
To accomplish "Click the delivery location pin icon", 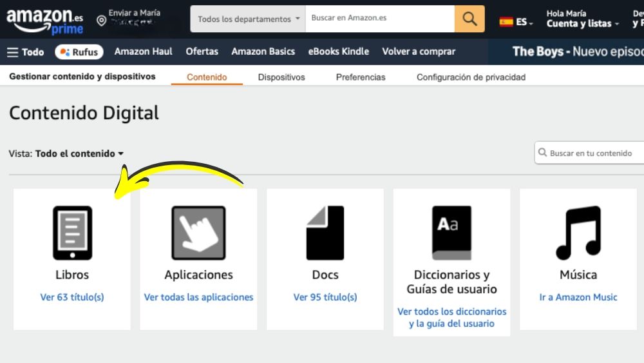I will 101,20.
